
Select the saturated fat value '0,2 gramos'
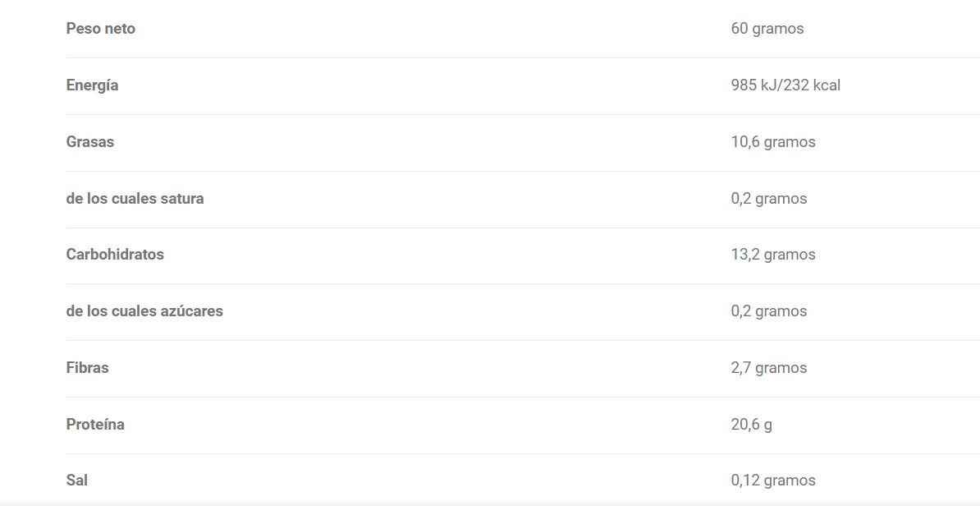769,199
